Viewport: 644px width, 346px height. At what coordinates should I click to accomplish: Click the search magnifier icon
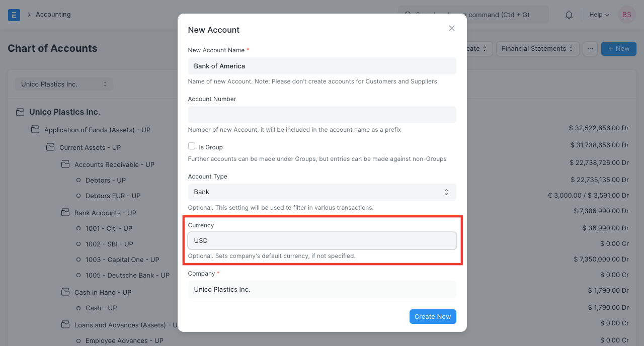coord(408,15)
